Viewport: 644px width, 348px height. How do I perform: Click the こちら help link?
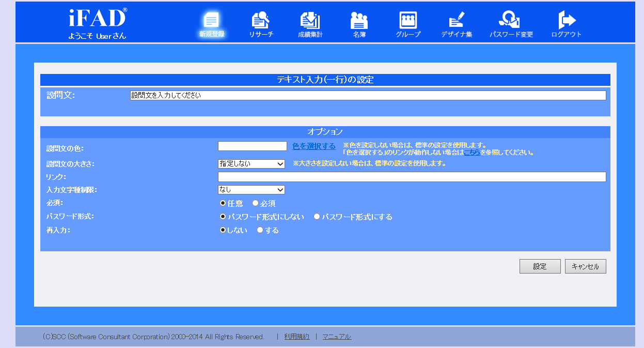472,153
